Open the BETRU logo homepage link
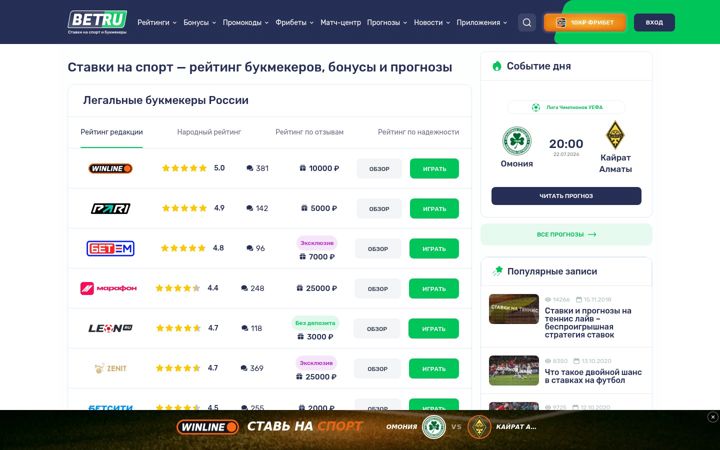This screenshot has height=450, width=720. pos(97,22)
